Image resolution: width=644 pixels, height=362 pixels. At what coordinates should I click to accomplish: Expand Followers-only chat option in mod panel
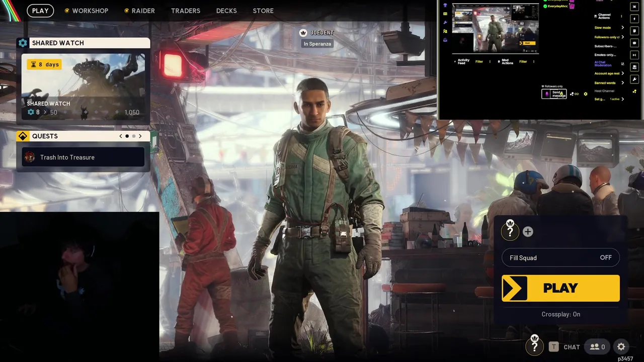click(x=609, y=37)
